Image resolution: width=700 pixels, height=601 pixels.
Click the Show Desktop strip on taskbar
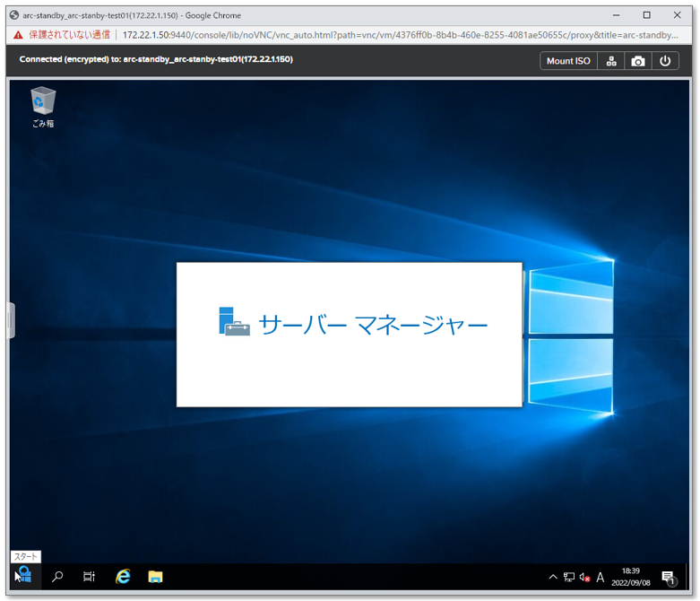tap(687, 577)
